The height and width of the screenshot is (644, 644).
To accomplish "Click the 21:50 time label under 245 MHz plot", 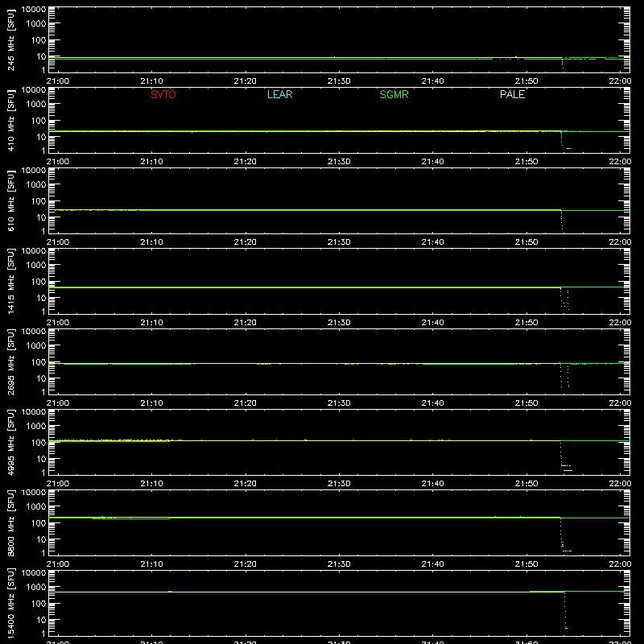I will tap(526, 81).
